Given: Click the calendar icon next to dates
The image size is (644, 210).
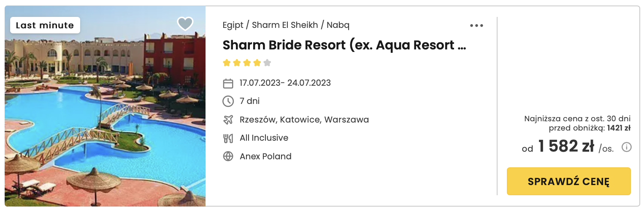Looking at the screenshot, I should [x=228, y=83].
